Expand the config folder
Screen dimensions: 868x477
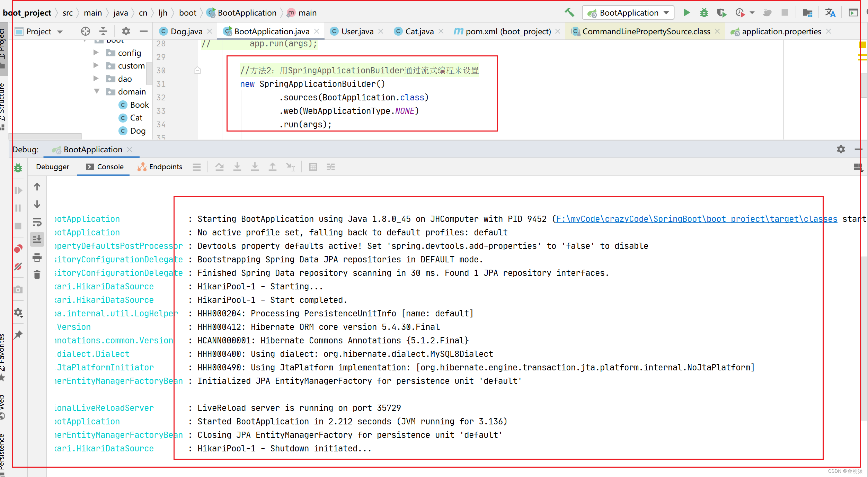pyautogui.click(x=96, y=53)
